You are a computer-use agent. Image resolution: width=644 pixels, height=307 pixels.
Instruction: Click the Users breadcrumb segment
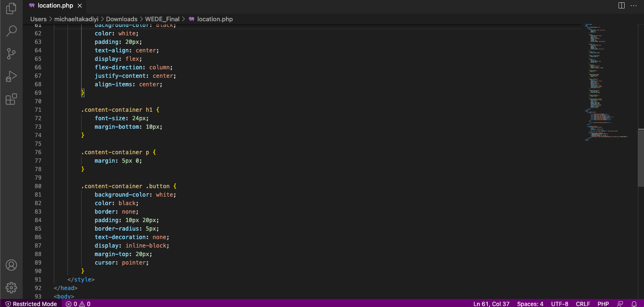[x=38, y=19]
